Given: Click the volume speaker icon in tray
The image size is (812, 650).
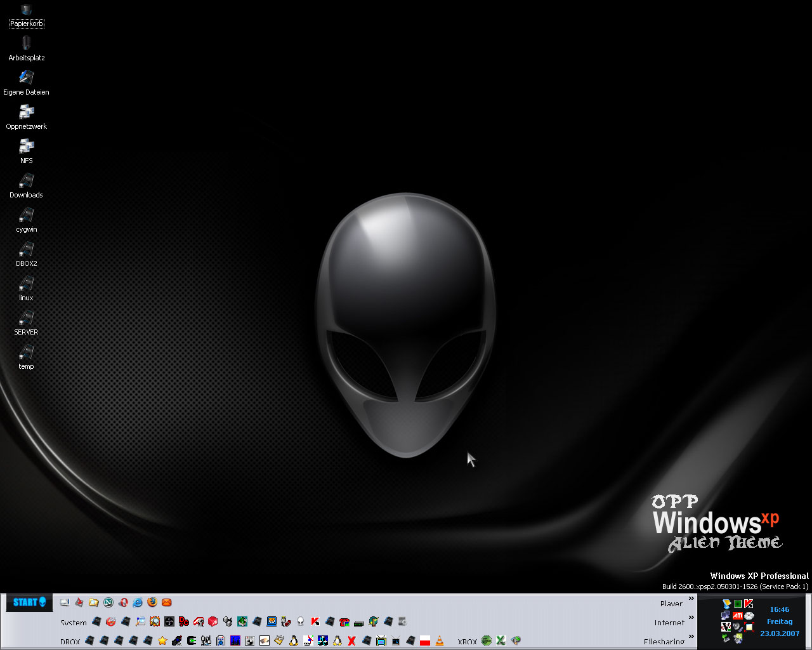Looking at the screenshot, I should tap(737, 627).
